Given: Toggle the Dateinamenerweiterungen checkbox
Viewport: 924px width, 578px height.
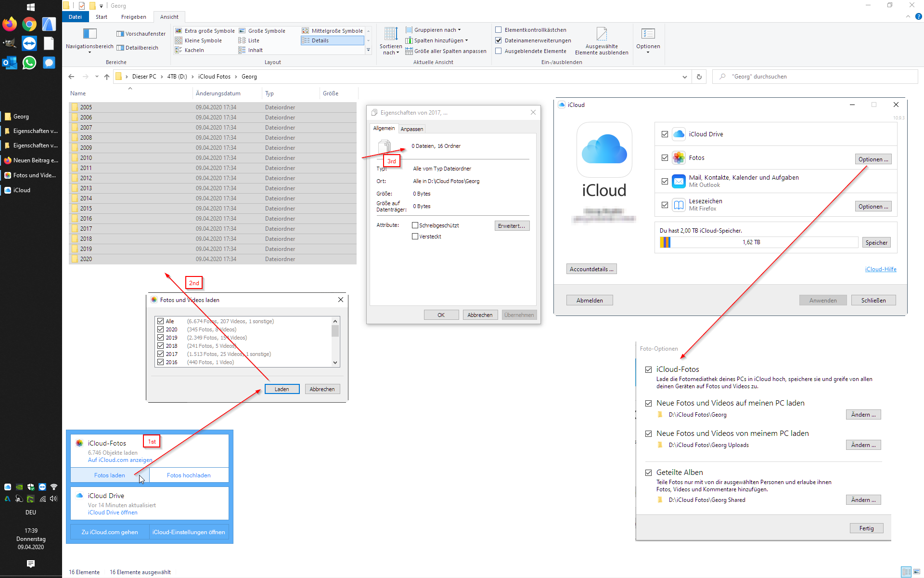Looking at the screenshot, I should coord(499,40).
